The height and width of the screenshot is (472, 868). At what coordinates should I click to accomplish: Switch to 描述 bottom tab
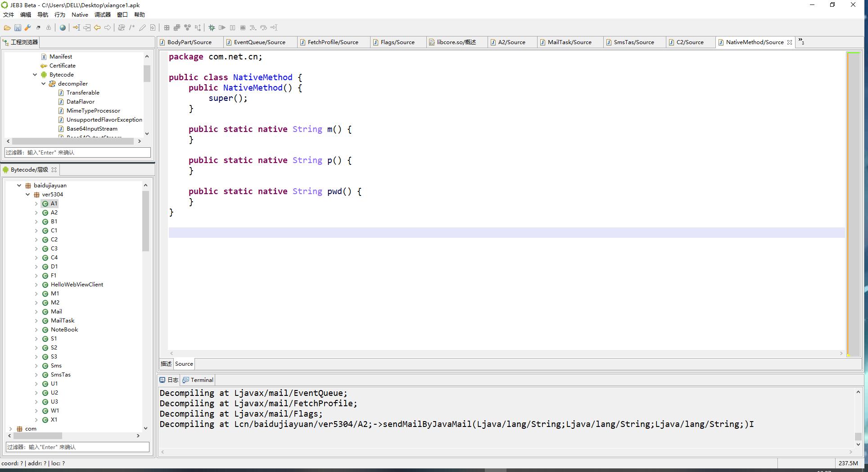pos(166,364)
